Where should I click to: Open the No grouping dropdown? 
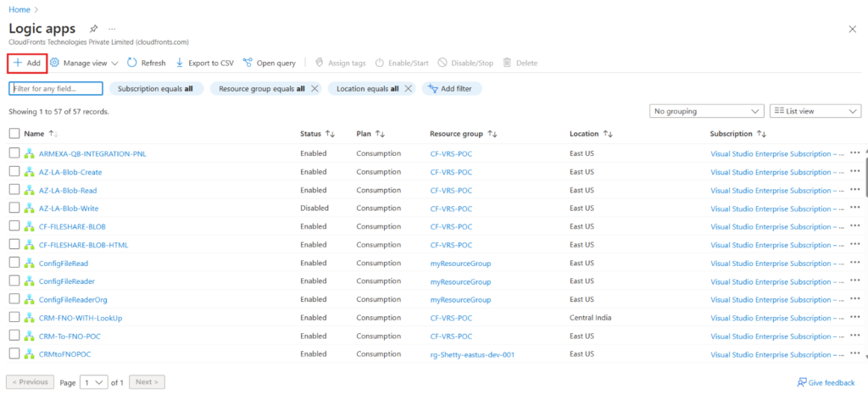click(706, 111)
